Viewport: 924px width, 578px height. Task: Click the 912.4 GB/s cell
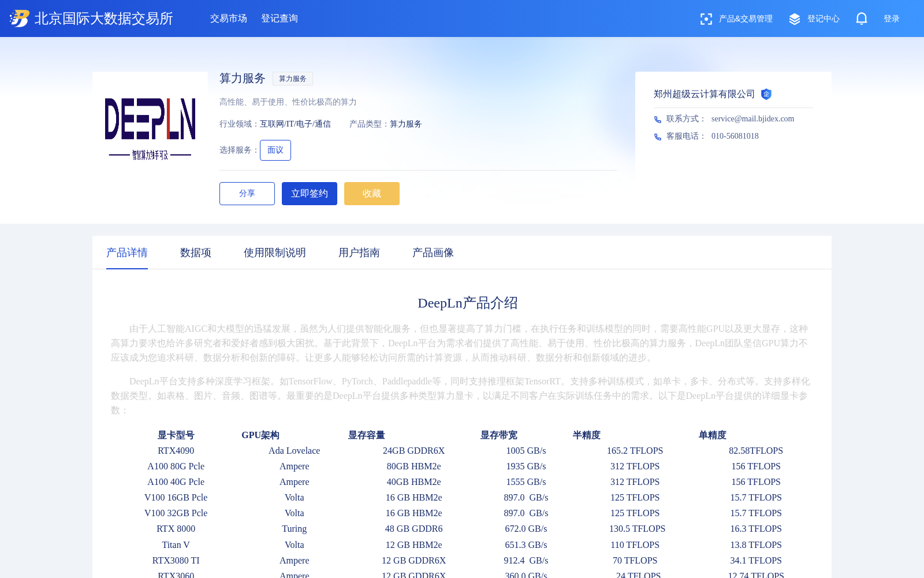(x=526, y=561)
